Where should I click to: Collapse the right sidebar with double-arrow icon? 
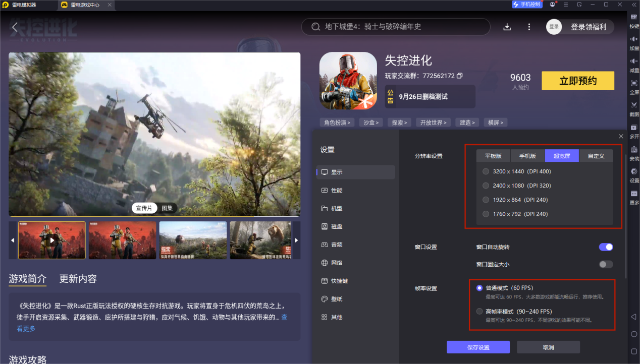[634, 5]
